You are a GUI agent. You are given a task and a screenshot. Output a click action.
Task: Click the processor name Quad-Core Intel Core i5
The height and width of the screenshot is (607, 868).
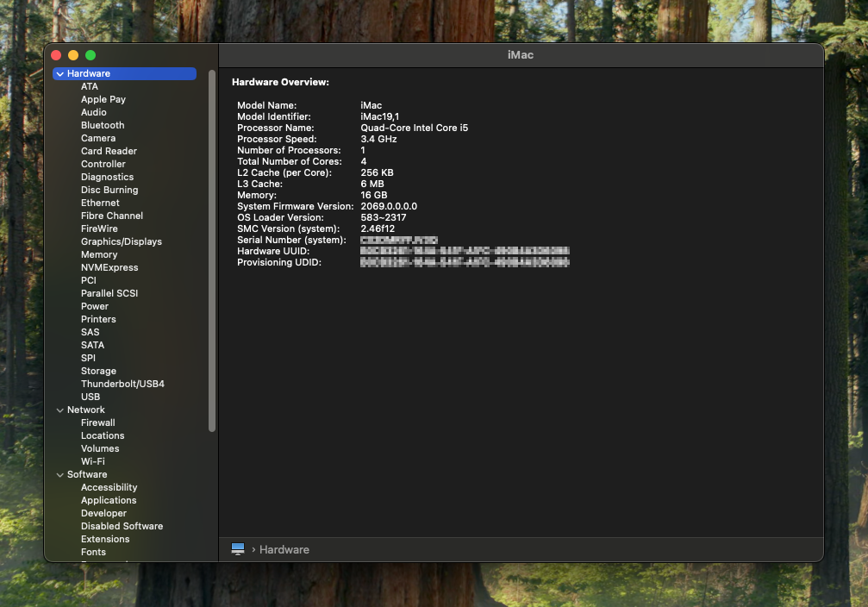(x=414, y=128)
